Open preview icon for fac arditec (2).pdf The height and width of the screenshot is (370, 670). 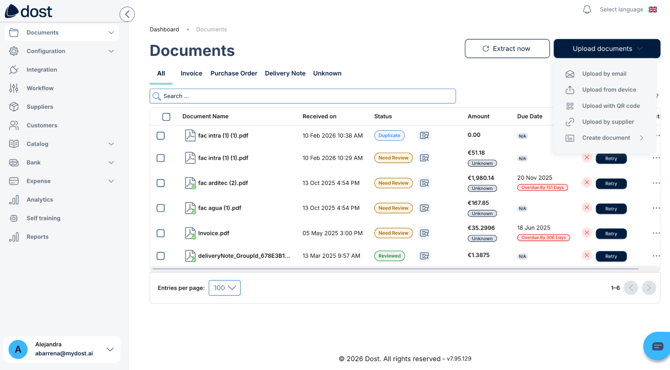coord(424,183)
